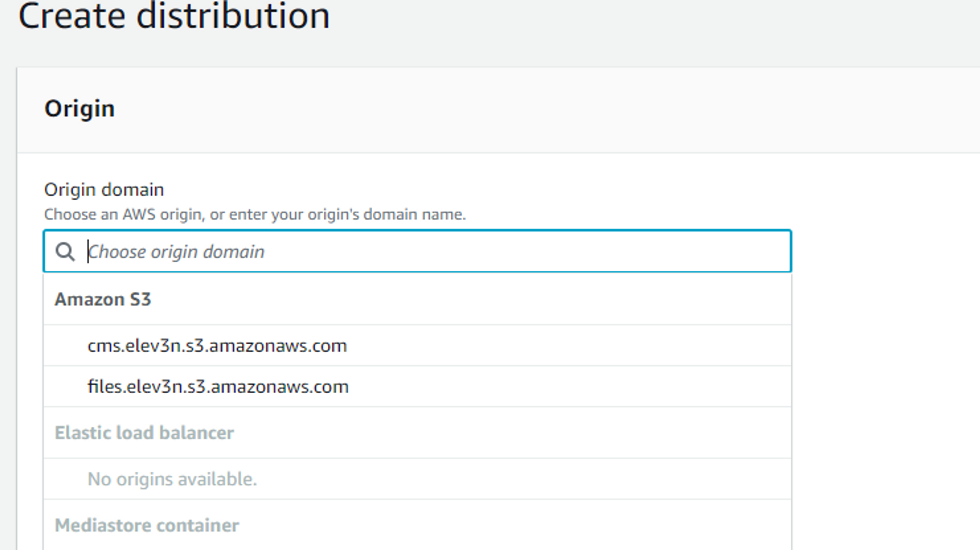The height and width of the screenshot is (550, 980).
Task: Click the 'No origins available.' entry
Action: (x=172, y=479)
